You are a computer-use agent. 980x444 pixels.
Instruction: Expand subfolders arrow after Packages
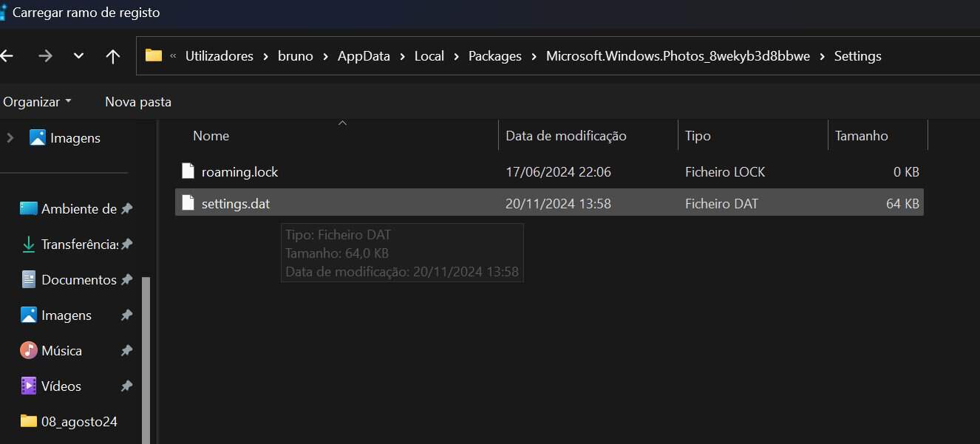[x=534, y=56]
